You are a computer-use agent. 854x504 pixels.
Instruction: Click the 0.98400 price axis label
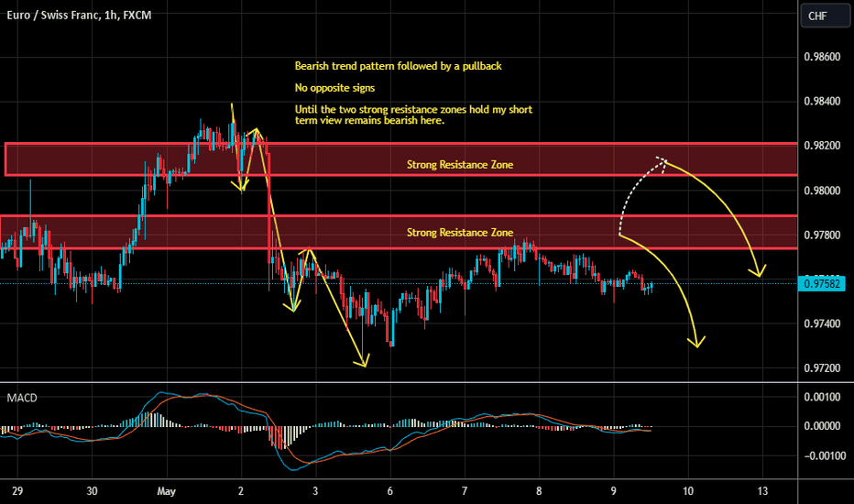[x=822, y=102]
